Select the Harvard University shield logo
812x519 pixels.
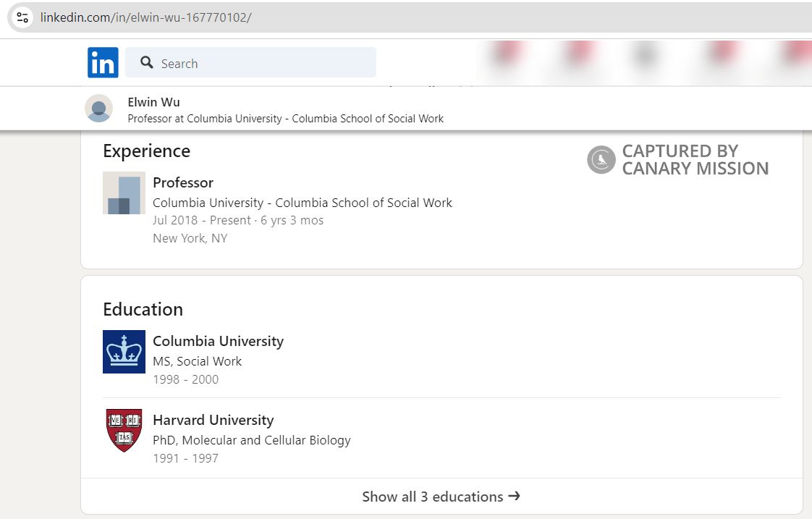pyautogui.click(x=124, y=431)
